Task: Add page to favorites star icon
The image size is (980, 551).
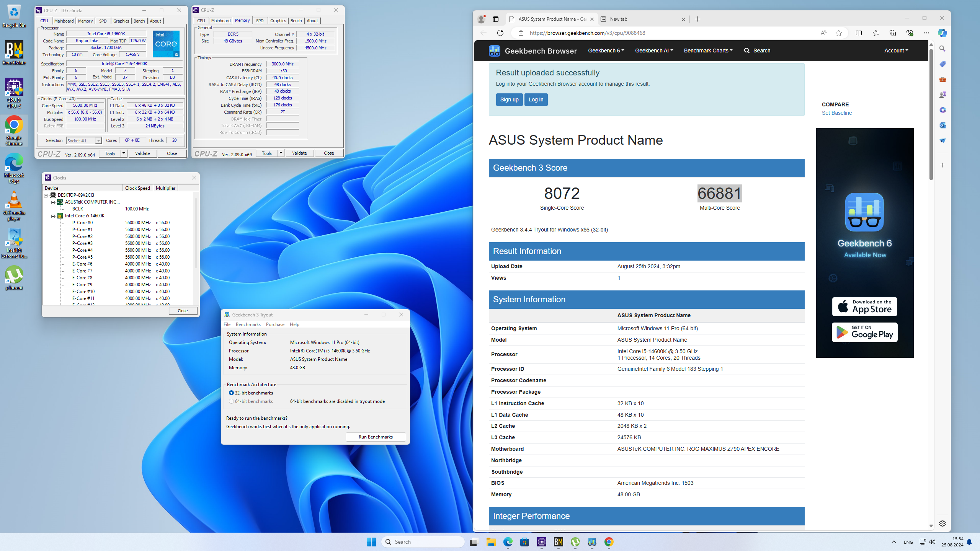Action: point(839,33)
